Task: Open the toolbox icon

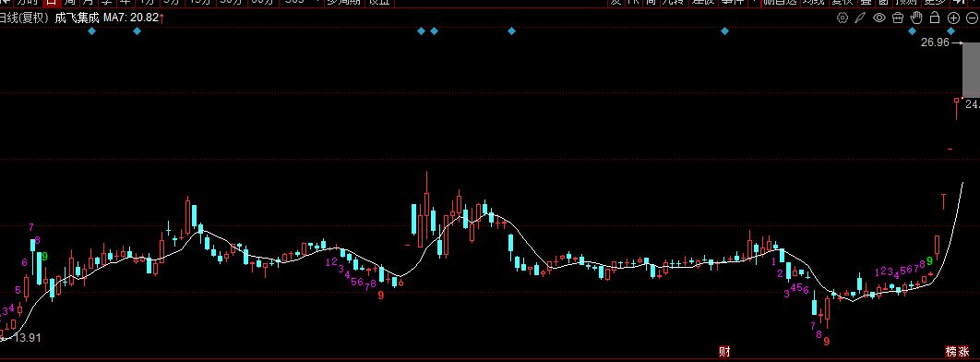Action: pyautogui.click(x=898, y=18)
